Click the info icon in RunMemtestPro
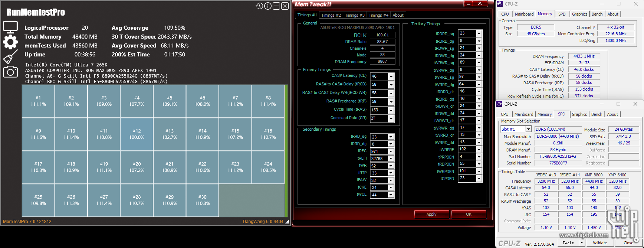 click(x=268, y=6)
